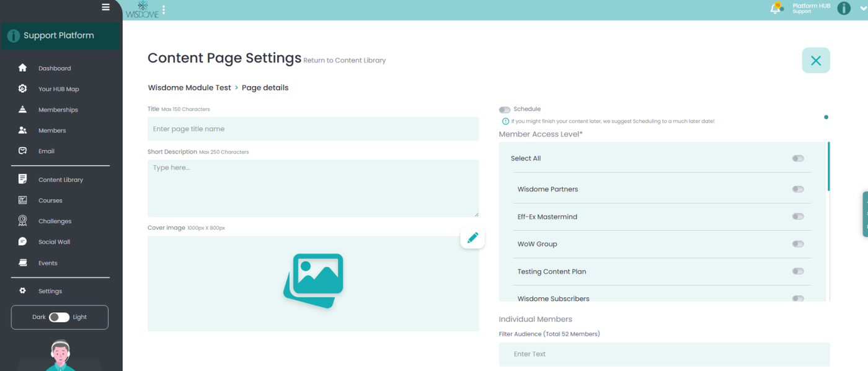
Task: Click the schedule info hint icon
Action: click(x=505, y=121)
